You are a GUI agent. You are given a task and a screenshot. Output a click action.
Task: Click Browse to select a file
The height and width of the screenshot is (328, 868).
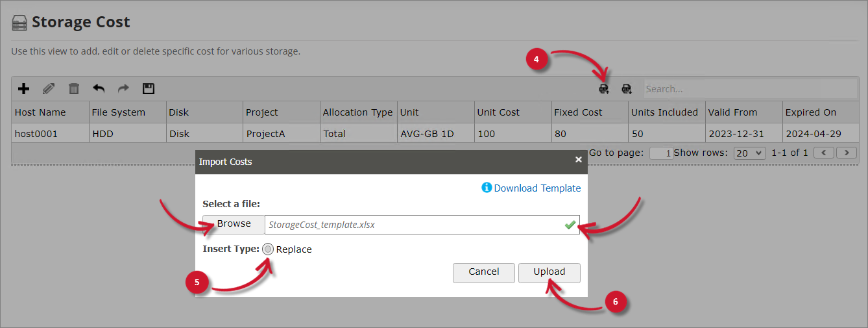click(x=234, y=224)
